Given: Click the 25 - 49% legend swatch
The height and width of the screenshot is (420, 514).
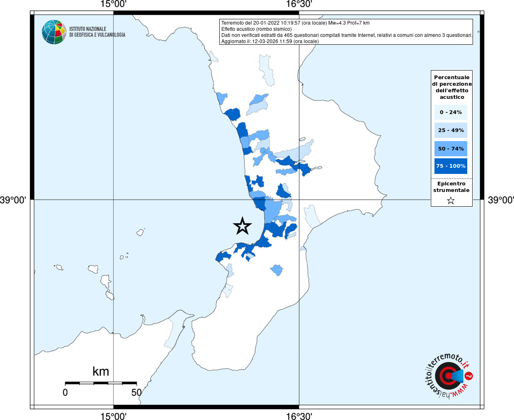Looking at the screenshot, I should (450, 130).
